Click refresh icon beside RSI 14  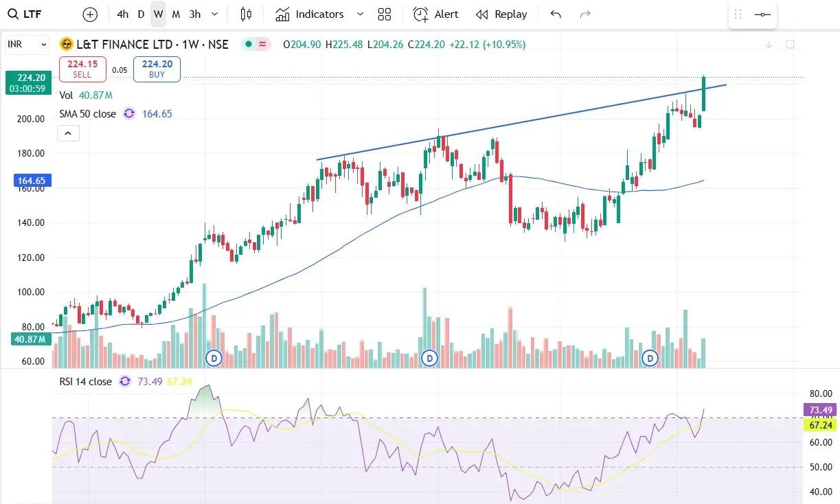click(x=125, y=381)
